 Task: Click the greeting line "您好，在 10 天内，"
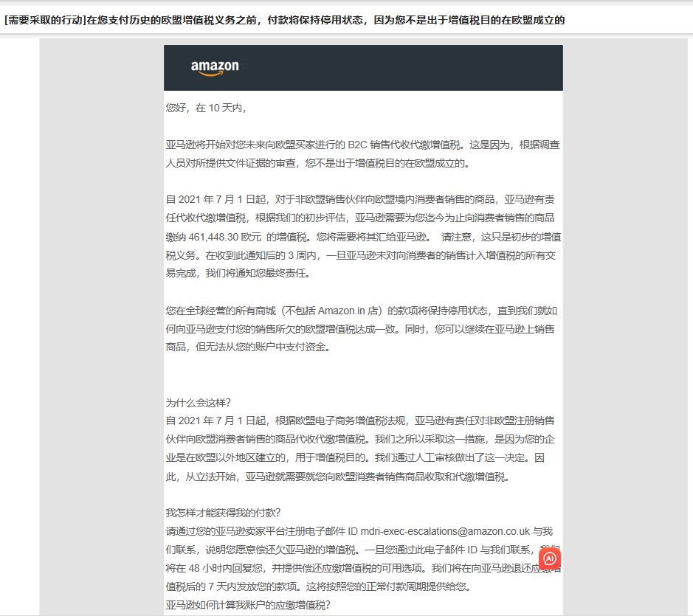(x=206, y=108)
